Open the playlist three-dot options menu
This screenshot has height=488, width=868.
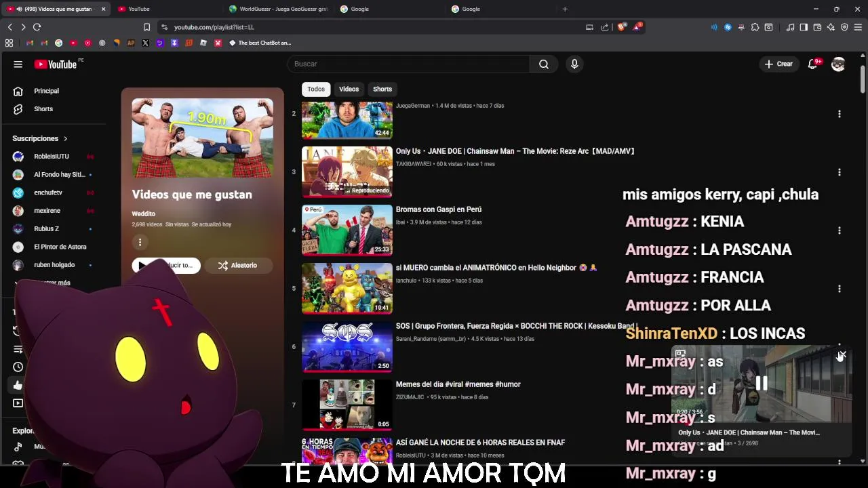point(140,242)
